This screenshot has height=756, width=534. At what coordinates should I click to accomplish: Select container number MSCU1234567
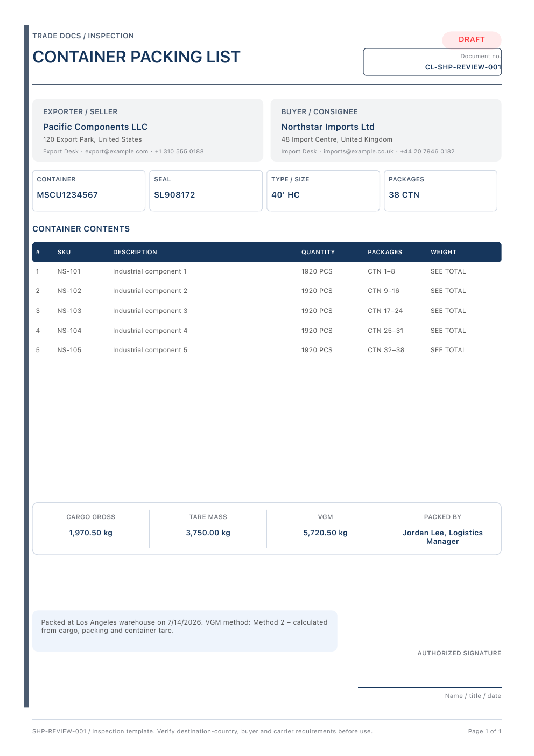pyautogui.click(x=67, y=195)
